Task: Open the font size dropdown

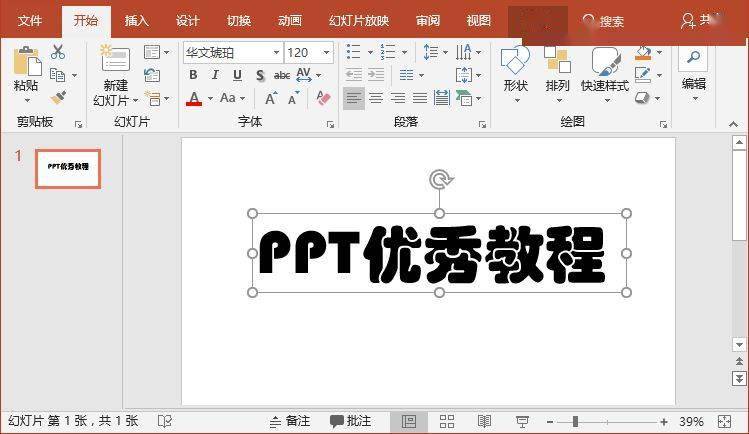Action: click(x=327, y=52)
